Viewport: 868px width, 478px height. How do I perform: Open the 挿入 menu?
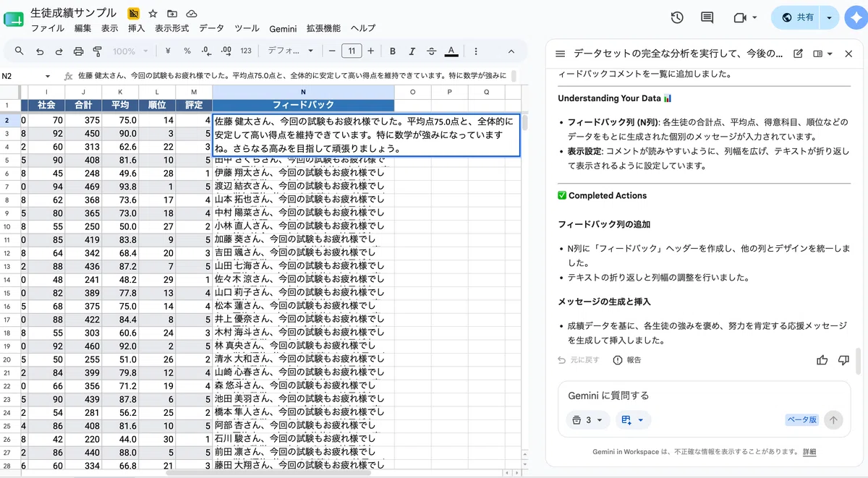tap(137, 28)
